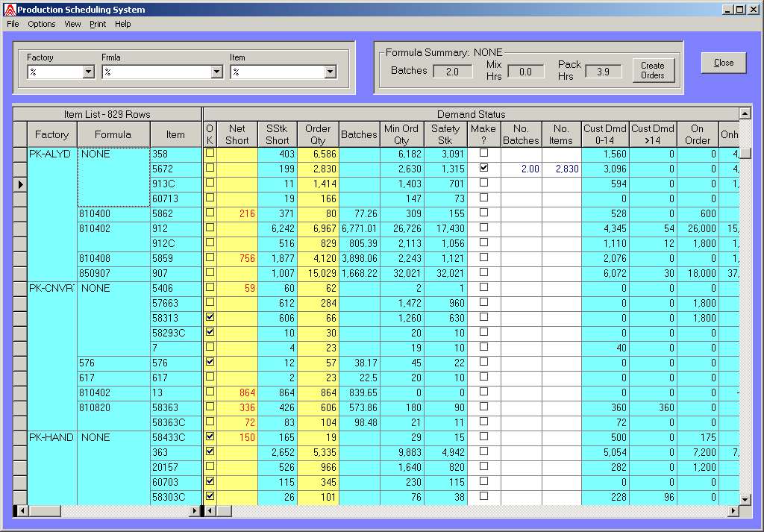Select the PK-ALYD factory cell

click(x=52, y=214)
